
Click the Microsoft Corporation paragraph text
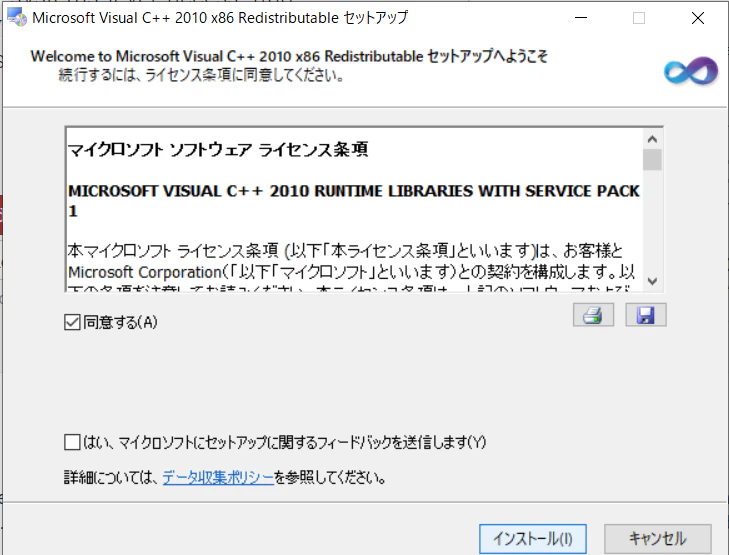point(351,267)
